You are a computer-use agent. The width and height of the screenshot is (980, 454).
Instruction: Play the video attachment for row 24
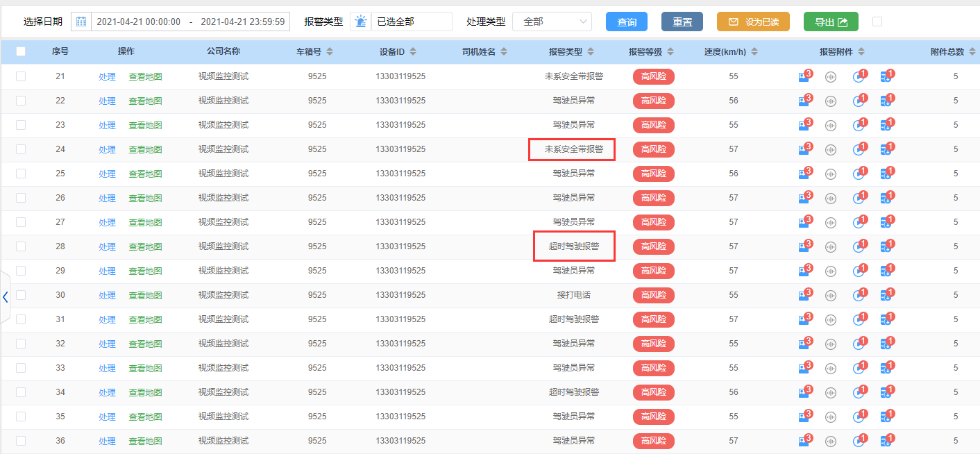(x=859, y=149)
